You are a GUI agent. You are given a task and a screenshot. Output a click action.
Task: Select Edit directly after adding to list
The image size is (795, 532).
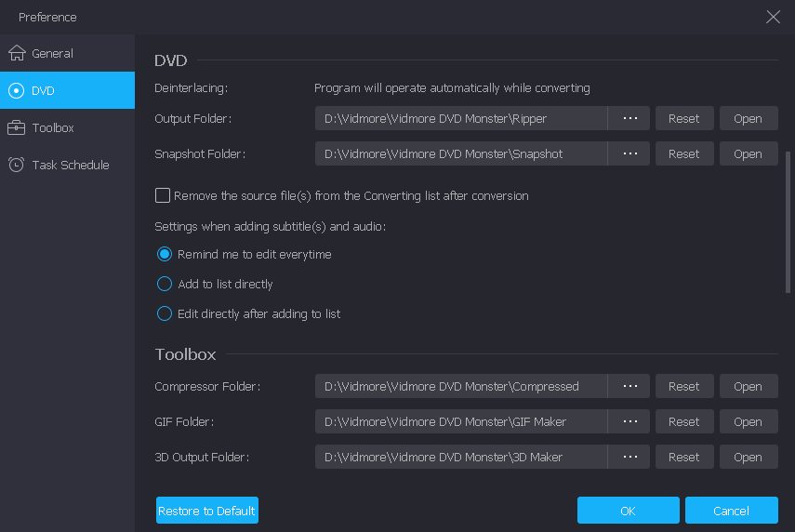pos(165,313)
